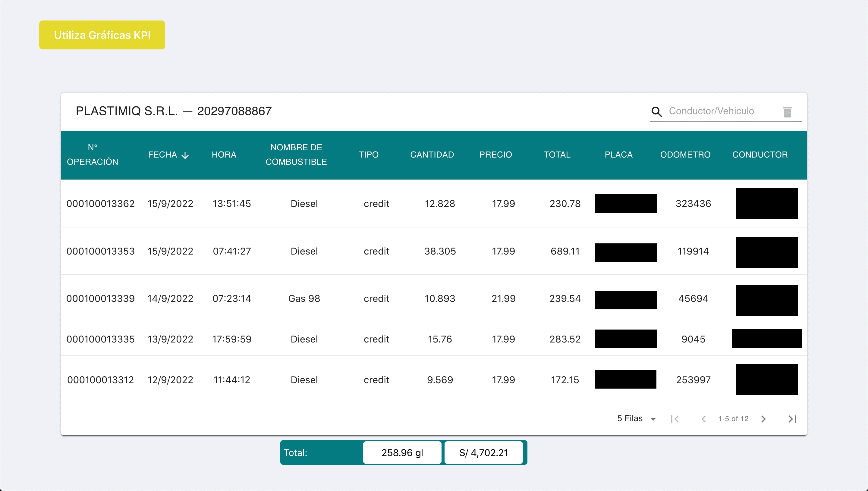The width and height of the screenshot is (868, 491).
Task: Sort by the FECHA arrow icon
Action: tap(185, 155)
